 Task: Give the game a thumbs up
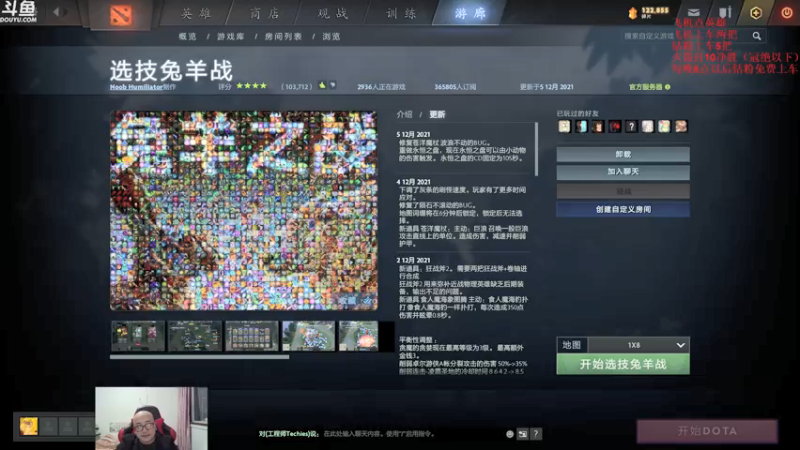tap(322, 85)
